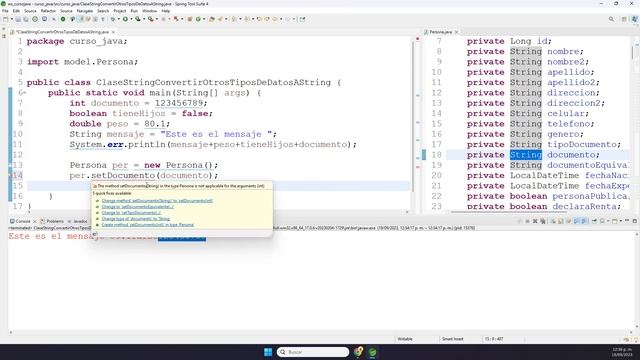
Task: Click the Save All toolbar icon
Action: pos(26,19)
